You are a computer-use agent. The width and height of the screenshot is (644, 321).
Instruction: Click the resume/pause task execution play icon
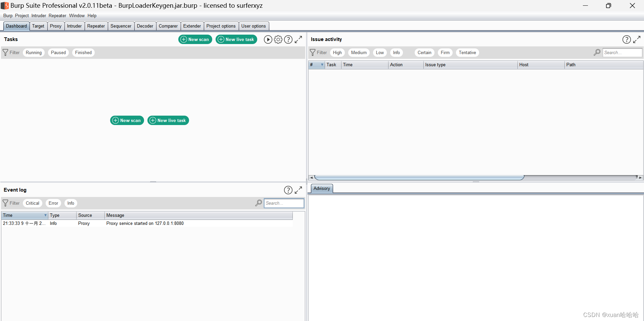coord(268,40)
